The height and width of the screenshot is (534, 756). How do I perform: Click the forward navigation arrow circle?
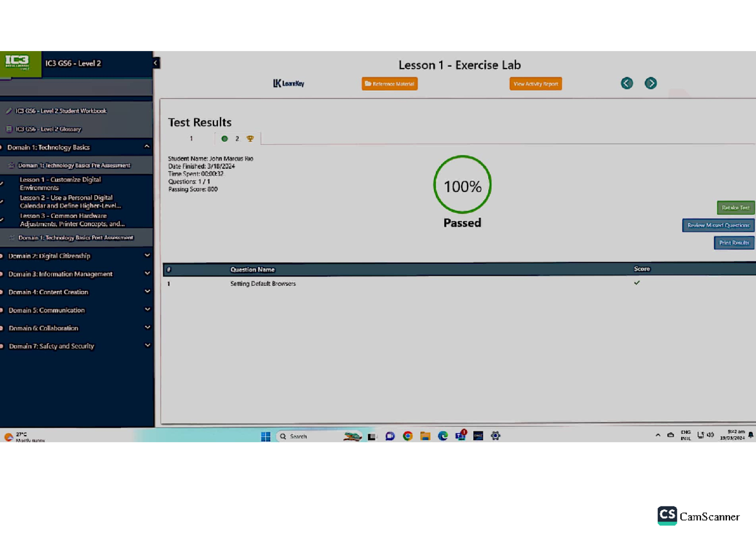[650, 82]
